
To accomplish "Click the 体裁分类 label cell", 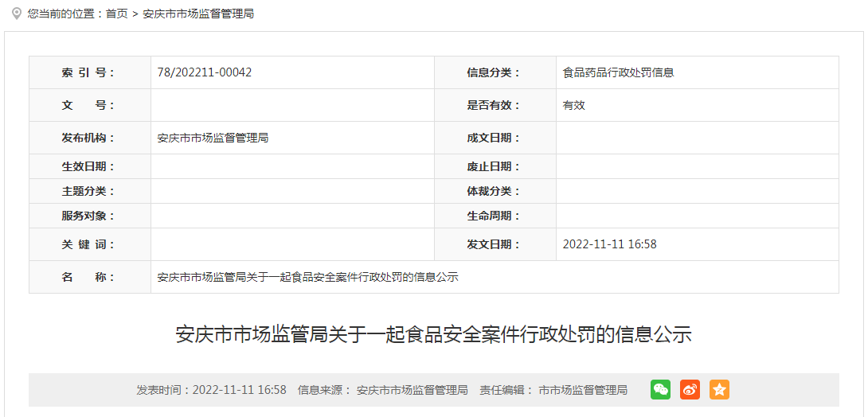I will pos(495,191).
